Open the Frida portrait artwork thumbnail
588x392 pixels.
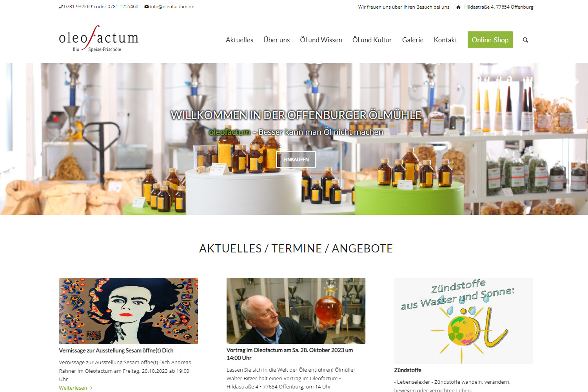(x=128, y=311)
